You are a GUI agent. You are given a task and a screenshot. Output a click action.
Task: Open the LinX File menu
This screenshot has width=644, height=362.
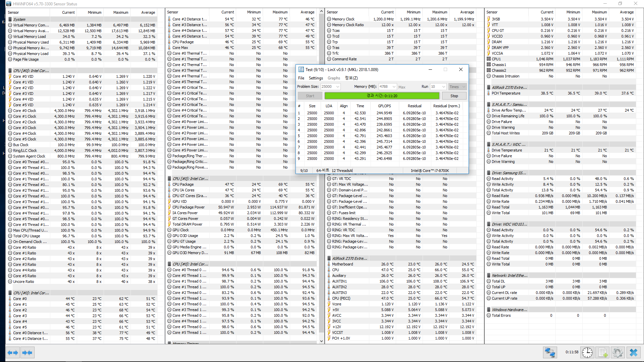[x=301, y=78]
